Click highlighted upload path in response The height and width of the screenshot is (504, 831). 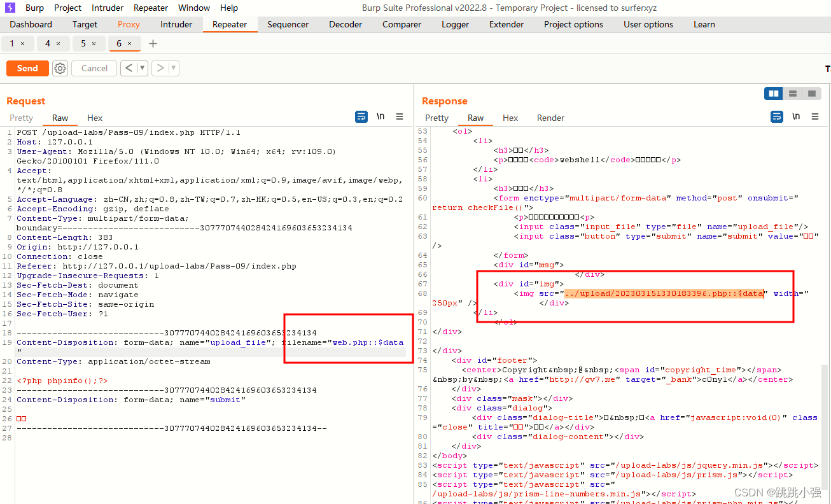click(x=664, y=293)
